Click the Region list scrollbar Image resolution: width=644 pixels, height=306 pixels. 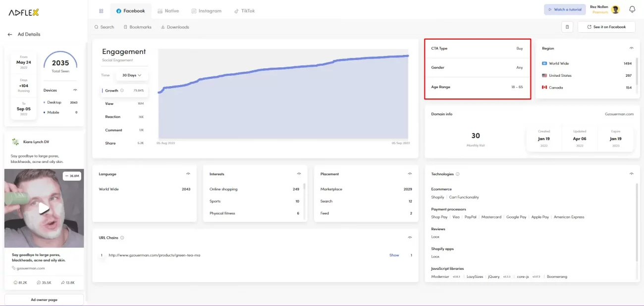click(x=637, y=72)
